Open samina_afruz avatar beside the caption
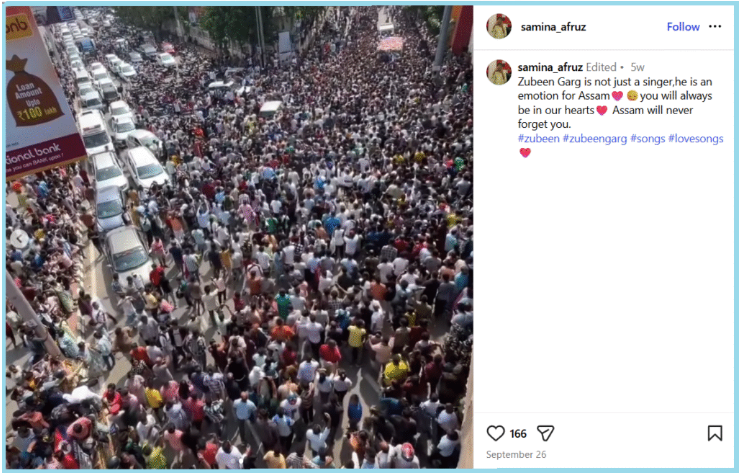 (499, 72)
